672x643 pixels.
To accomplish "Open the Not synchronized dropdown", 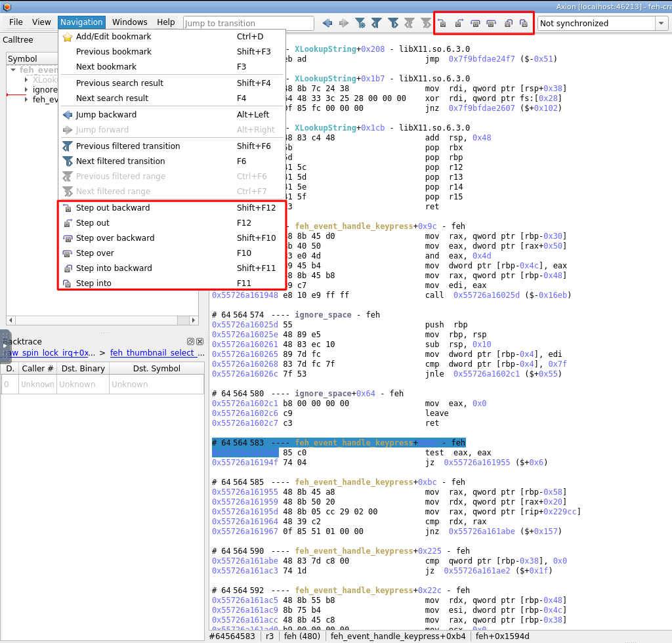I will [661, 23].
